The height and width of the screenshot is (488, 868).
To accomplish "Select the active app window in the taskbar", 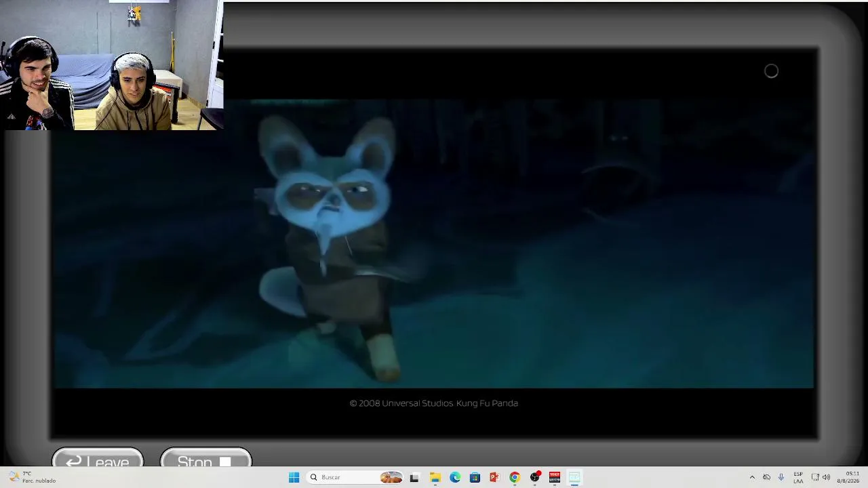I will (574, 477).
